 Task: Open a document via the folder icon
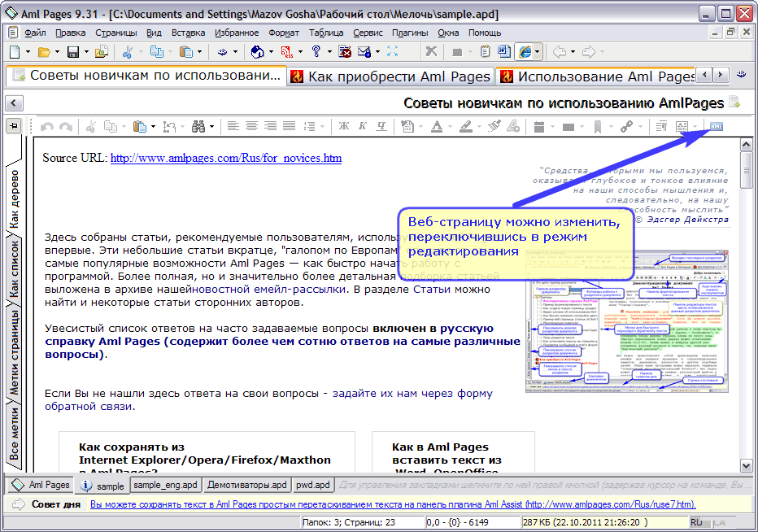point(44,52)
